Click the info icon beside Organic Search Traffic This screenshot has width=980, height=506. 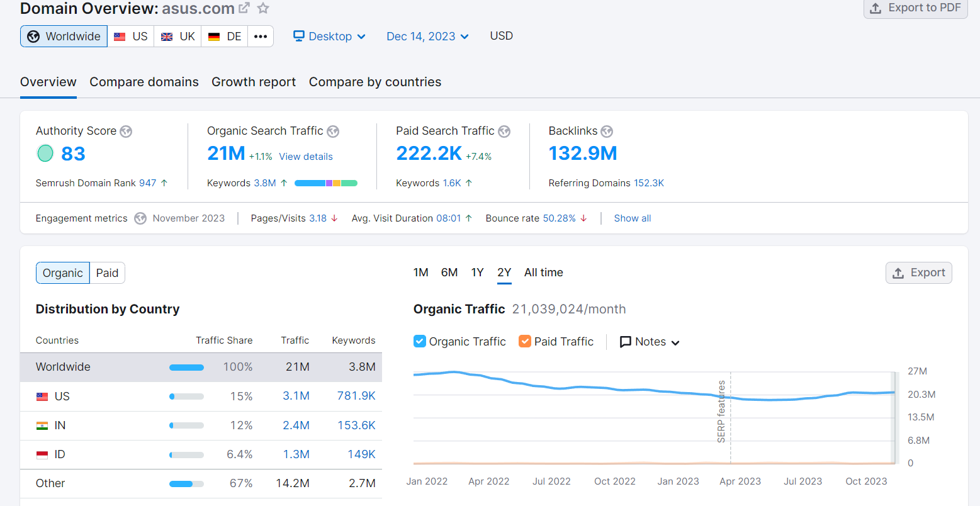(333, 132)
